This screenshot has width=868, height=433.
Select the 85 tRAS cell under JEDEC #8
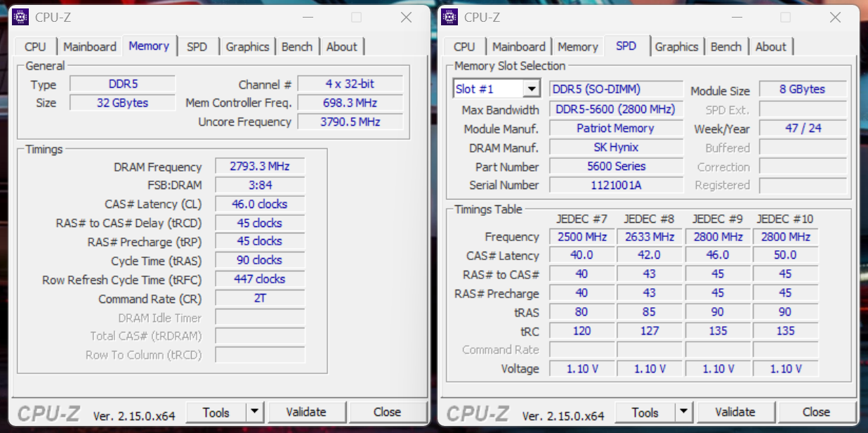pos(650,312)
